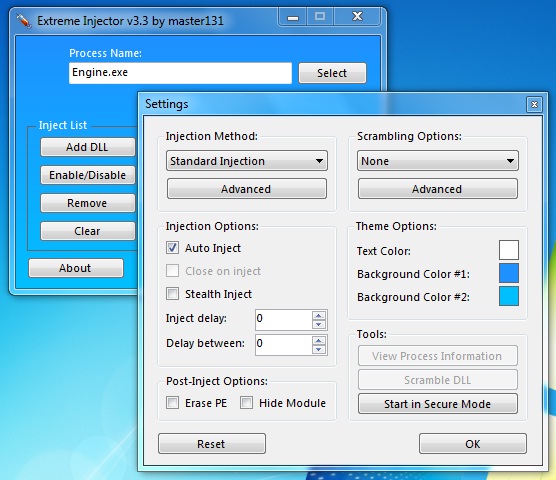Click the Inject List group label

point(63,125)
